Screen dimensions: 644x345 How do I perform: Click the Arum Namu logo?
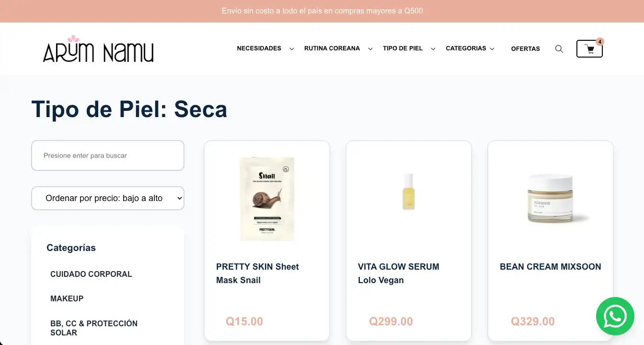97,49
